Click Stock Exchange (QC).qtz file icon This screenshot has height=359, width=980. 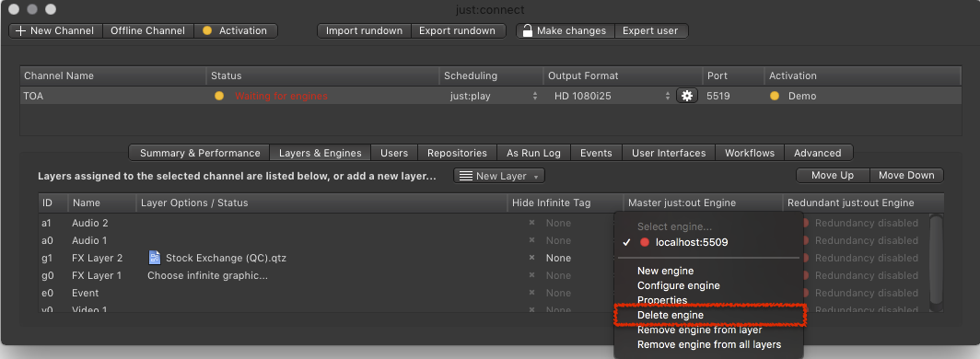(x=155, y=258)
